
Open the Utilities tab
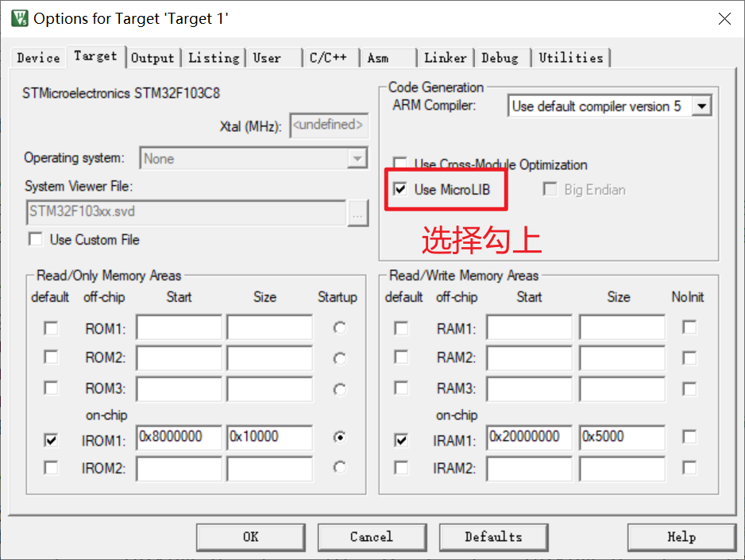tap(571, 58)
